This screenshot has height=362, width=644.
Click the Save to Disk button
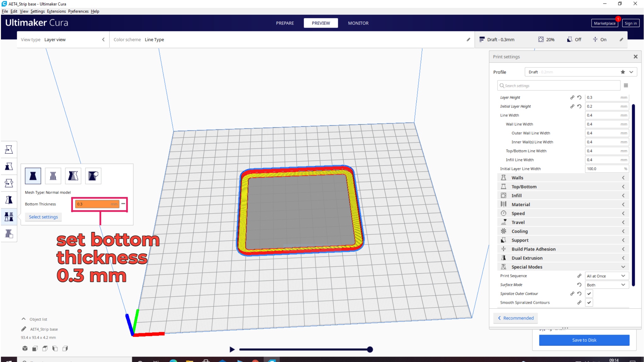pyautogui.click(x=584, y=340)
